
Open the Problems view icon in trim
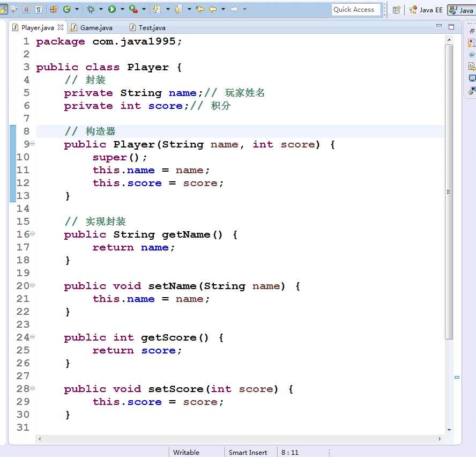tap(472, 42)
